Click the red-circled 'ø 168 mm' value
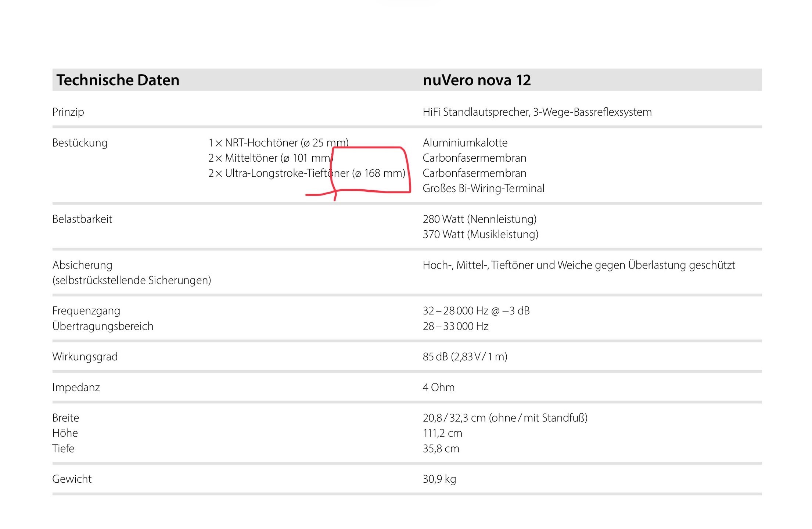 tap(378, 173)
